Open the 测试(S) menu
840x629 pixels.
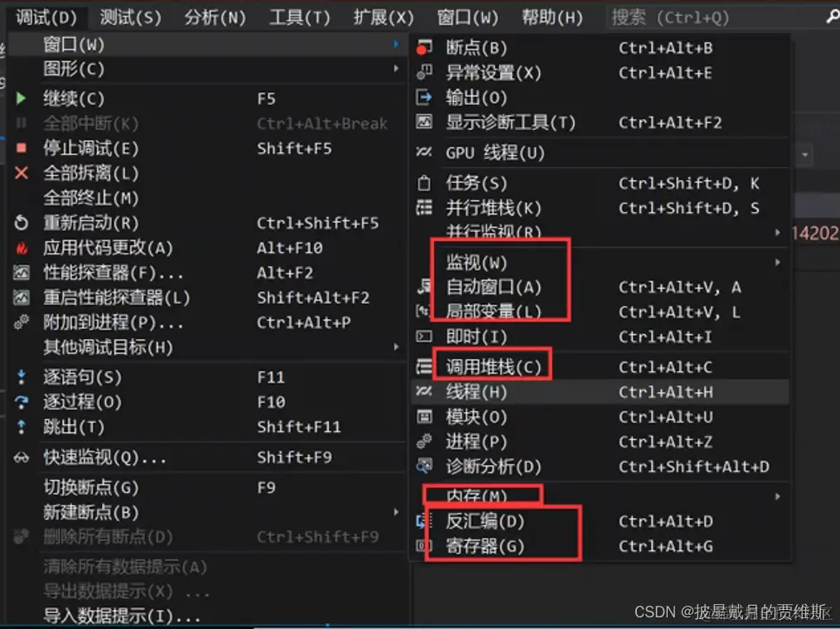pyautogui.click(x=130, y=17)
